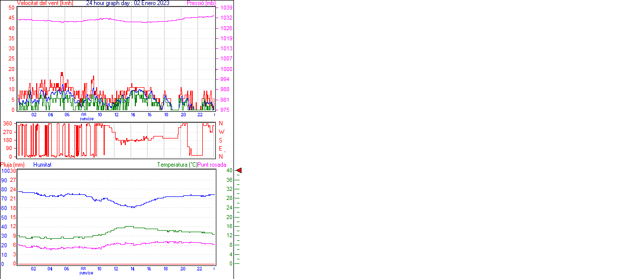Select the blue "Humitat" legend label

click(42, 165)
